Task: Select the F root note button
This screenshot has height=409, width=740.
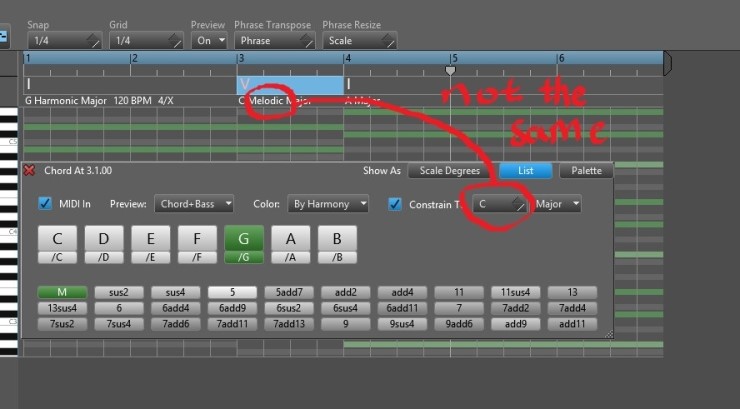Action: click(x=197, y=239)
